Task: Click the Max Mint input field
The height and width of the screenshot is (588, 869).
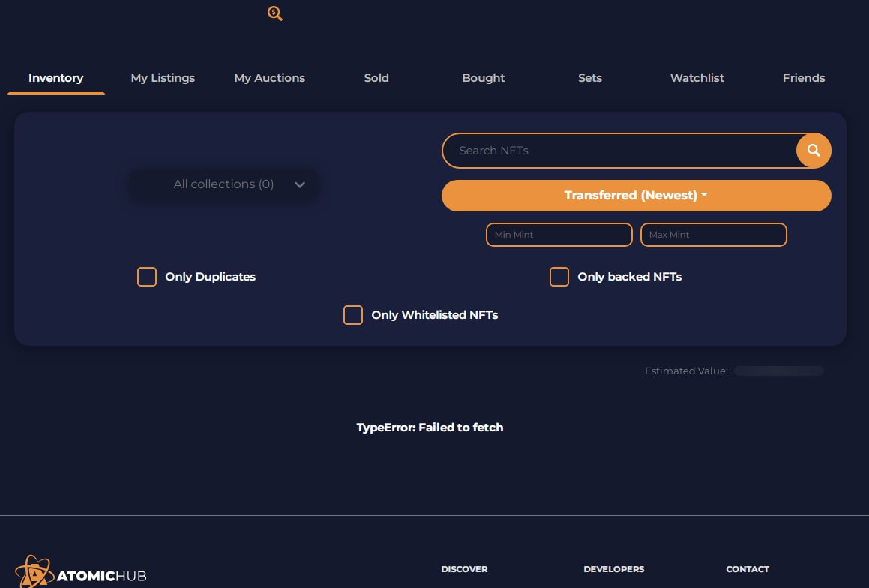Action: tap(713, 235)
